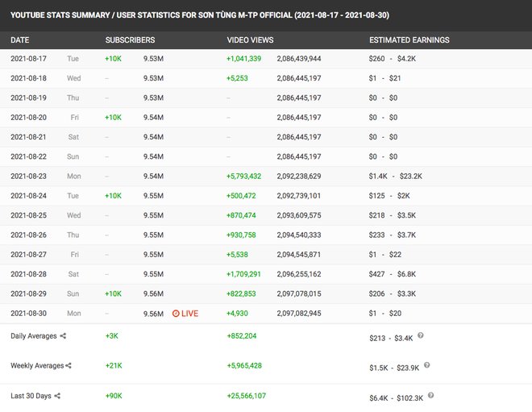Click earnings $206 - $3.3K
The width and height of the screenshot is (532, 412).
(x=393, y=294)
